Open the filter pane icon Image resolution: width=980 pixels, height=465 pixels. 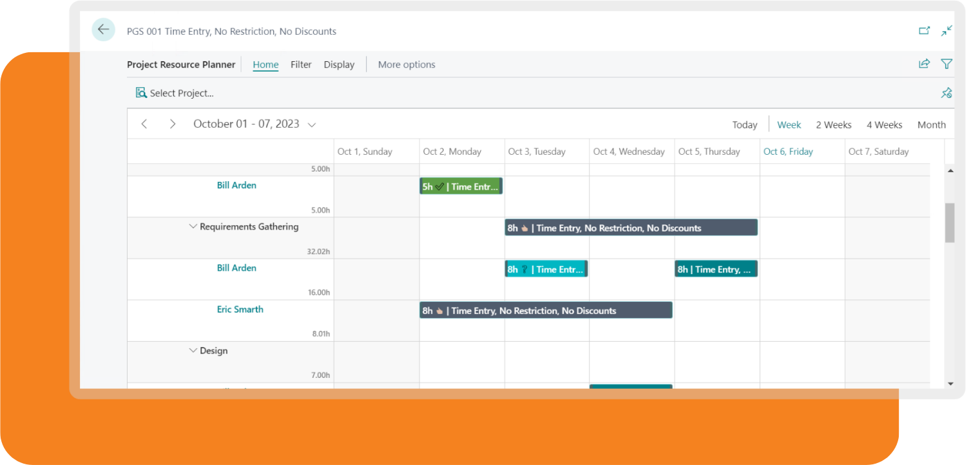[x=946, y=64]
